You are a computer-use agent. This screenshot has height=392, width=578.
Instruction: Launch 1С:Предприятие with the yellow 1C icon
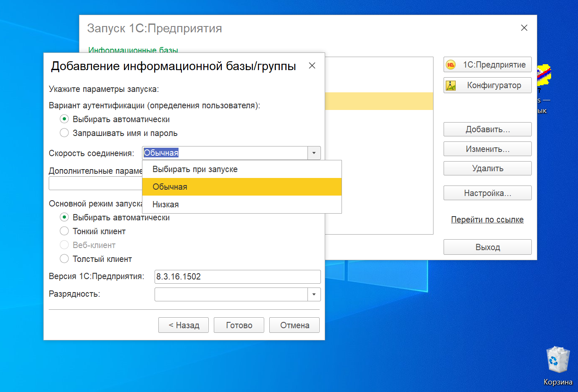(487, 65)
